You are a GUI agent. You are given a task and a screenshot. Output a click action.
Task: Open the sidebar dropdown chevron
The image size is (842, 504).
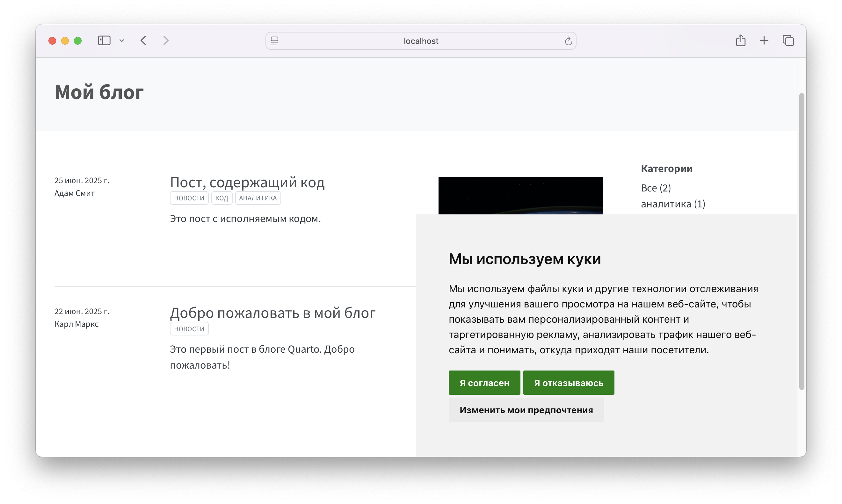click(x=122, y=41)
